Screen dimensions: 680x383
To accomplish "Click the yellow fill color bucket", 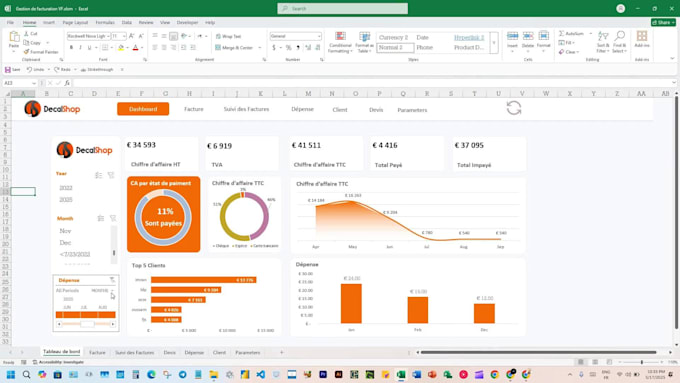I will click(121, 48).
